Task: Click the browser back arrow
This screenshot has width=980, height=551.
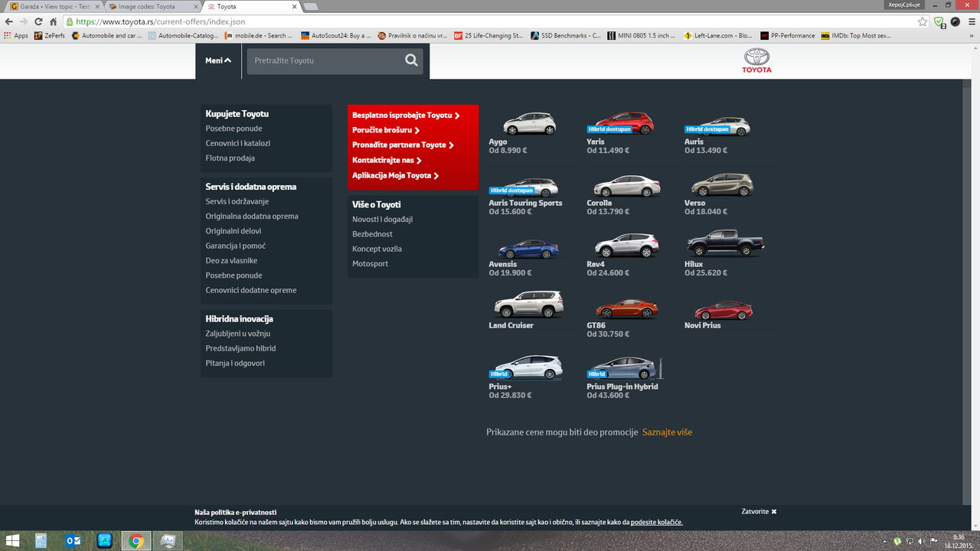Action: [x=9, y=22]
